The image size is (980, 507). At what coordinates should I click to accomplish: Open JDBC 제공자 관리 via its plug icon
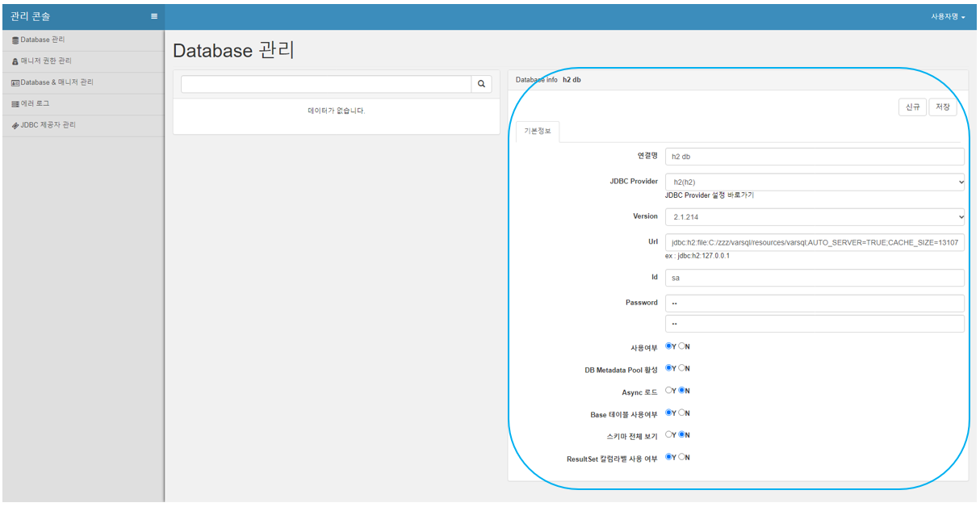(15, 125)
